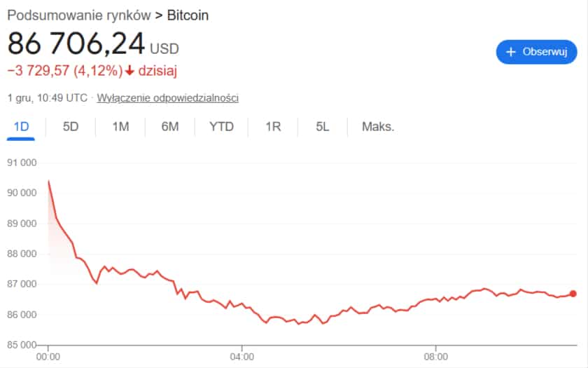Open the 6M chart range

[x=170, y=127]
